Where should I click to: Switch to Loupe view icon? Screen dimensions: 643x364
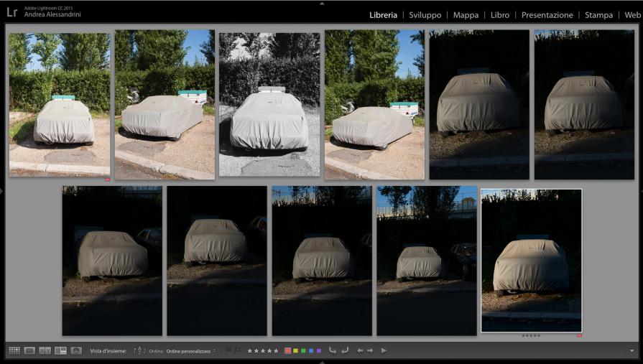[29, 350]
